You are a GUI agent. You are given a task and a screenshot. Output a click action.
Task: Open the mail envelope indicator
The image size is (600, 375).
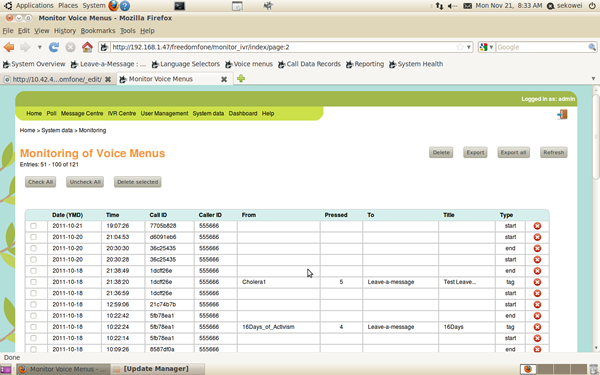pos(467,6)
